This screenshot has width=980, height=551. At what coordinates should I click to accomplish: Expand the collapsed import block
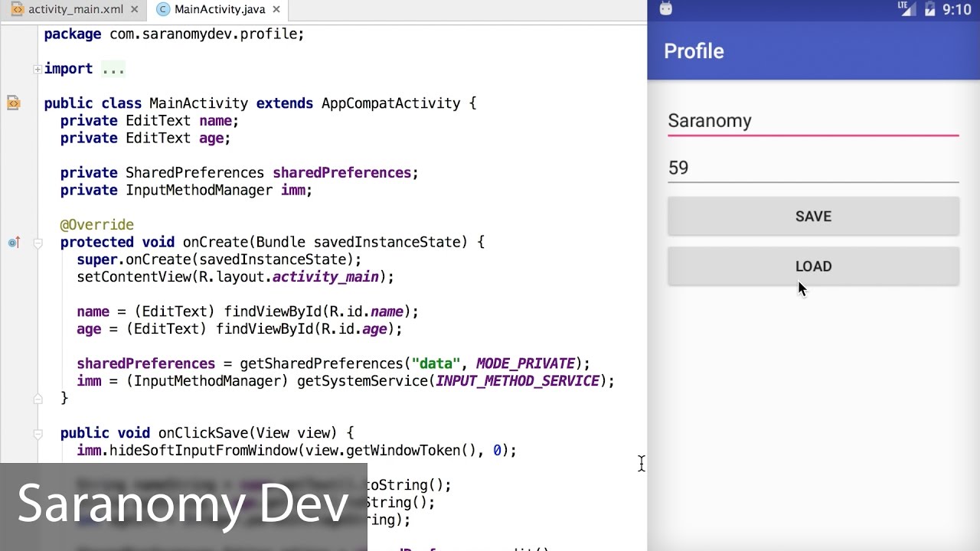(x=38, y=69)
